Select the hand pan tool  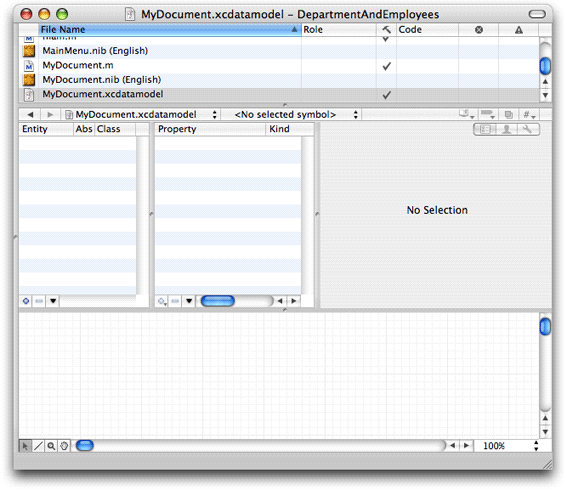64,446
